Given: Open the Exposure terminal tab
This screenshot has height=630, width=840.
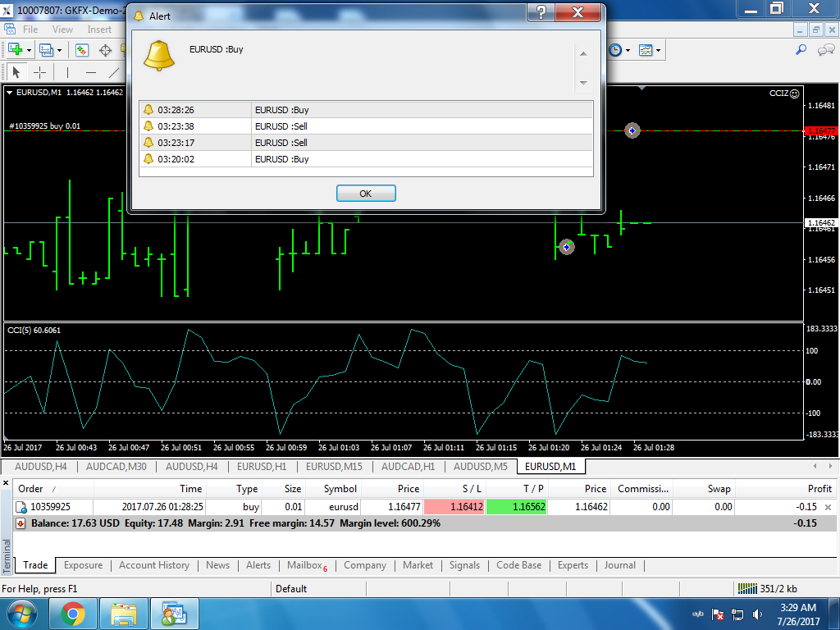Looking at the screenshot, I should tap(83, 565).
